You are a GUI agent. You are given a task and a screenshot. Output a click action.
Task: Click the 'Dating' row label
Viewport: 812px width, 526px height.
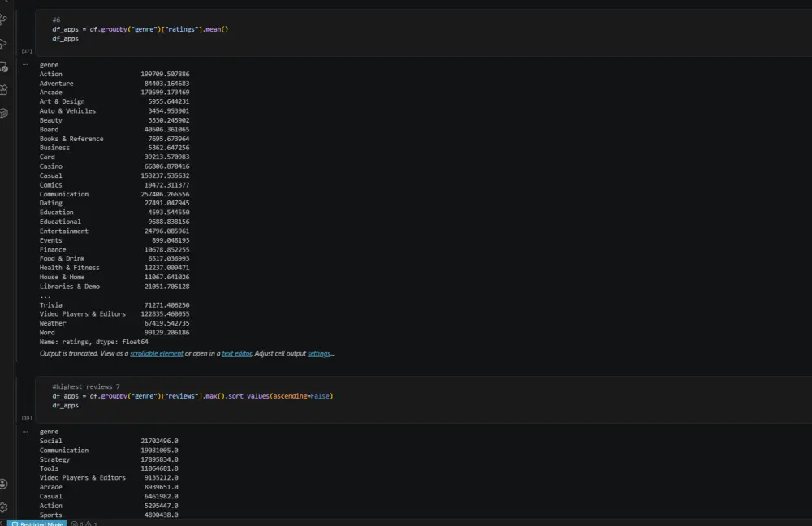coord(50,203)
